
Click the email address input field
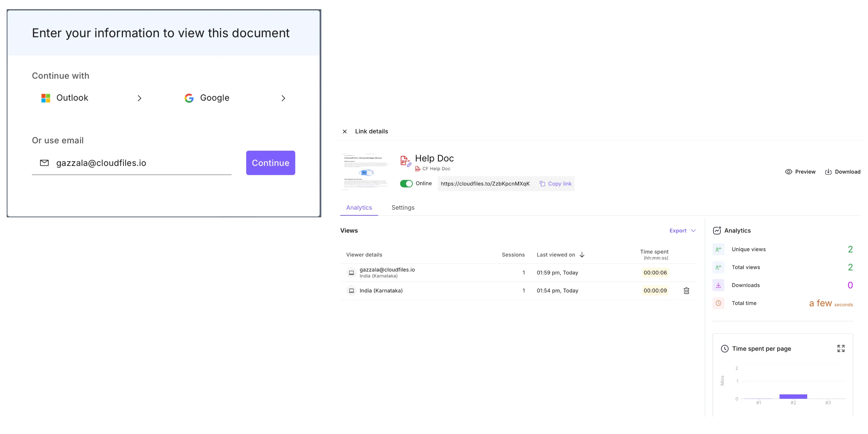(141, 163)
